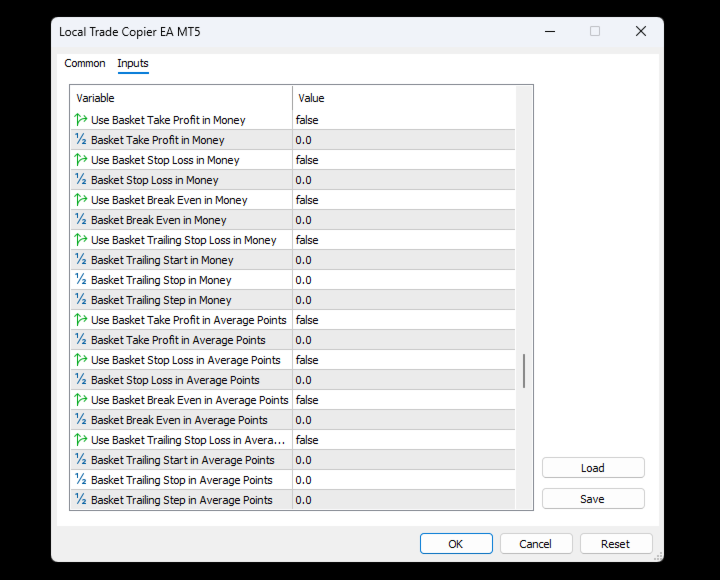Click the ½ icon beside Basket Trailing Start in Money
Viewport: 720px width, 580px height.
coord(81,259)
